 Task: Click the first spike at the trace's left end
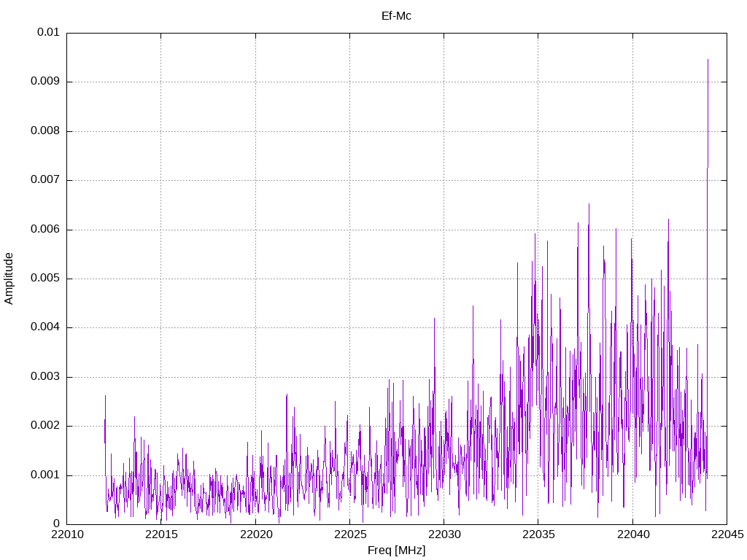[105, 397]
